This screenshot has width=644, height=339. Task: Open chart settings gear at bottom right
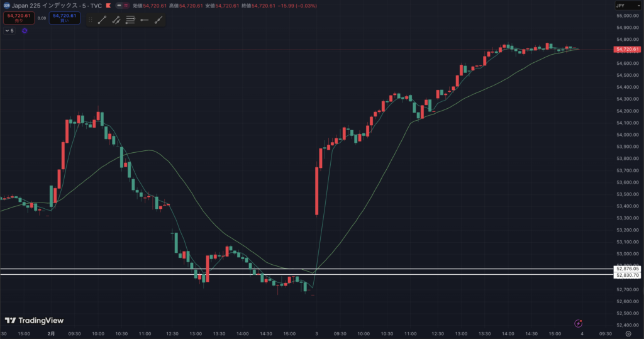629,335
